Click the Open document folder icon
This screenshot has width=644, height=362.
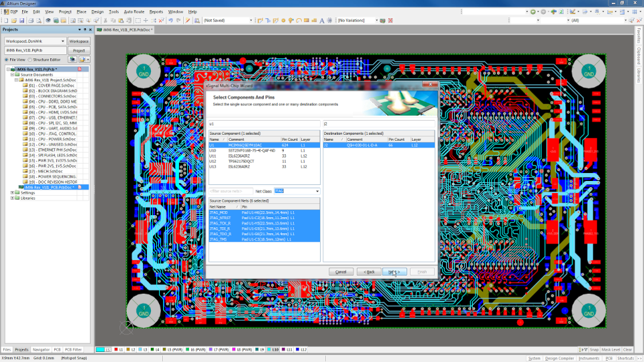pos(14,20)
